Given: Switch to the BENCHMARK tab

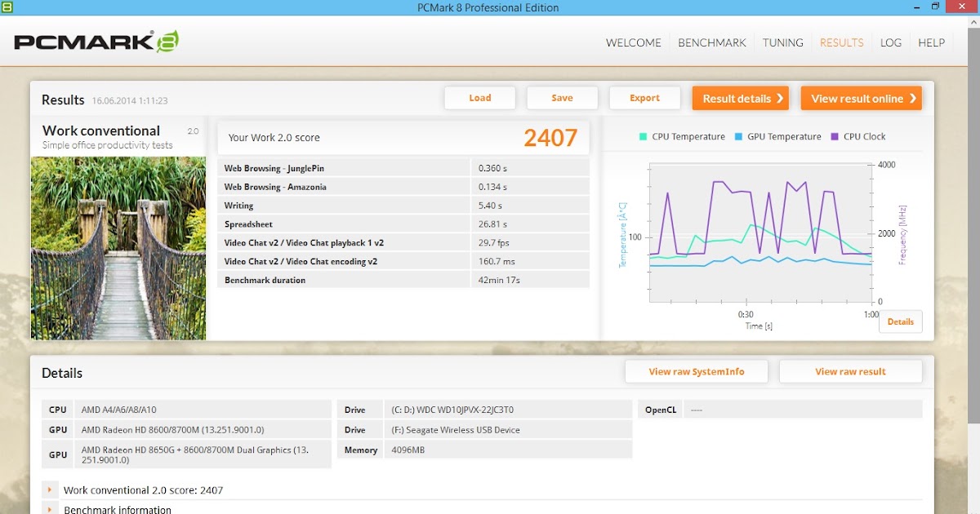Looking at the screenshot, I should (x=712, y=42).
